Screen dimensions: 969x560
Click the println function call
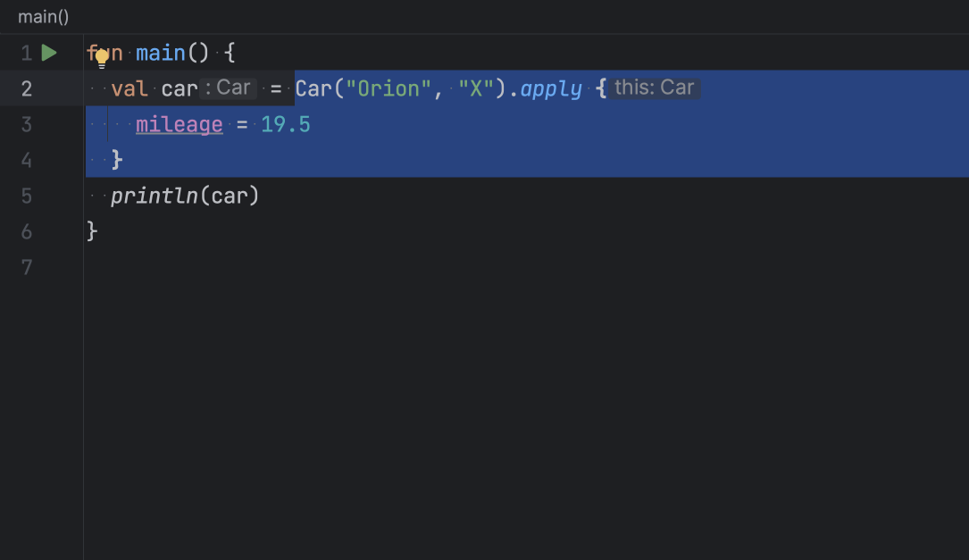click(x=154, y=196)
